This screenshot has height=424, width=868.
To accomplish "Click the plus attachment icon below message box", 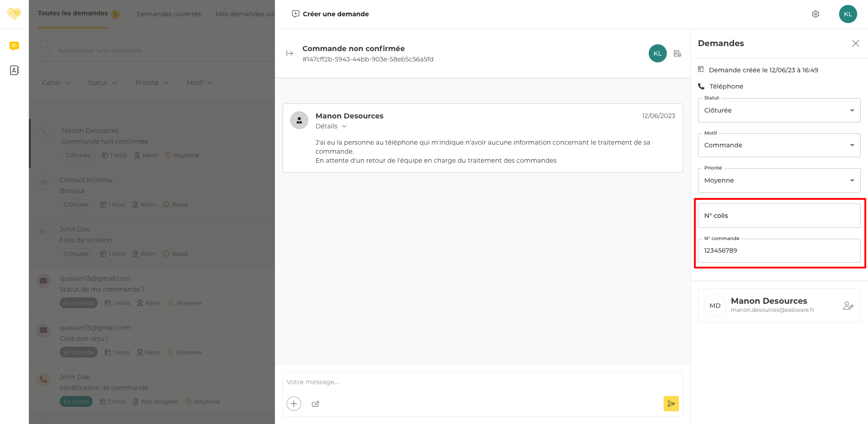I will 294,404.
